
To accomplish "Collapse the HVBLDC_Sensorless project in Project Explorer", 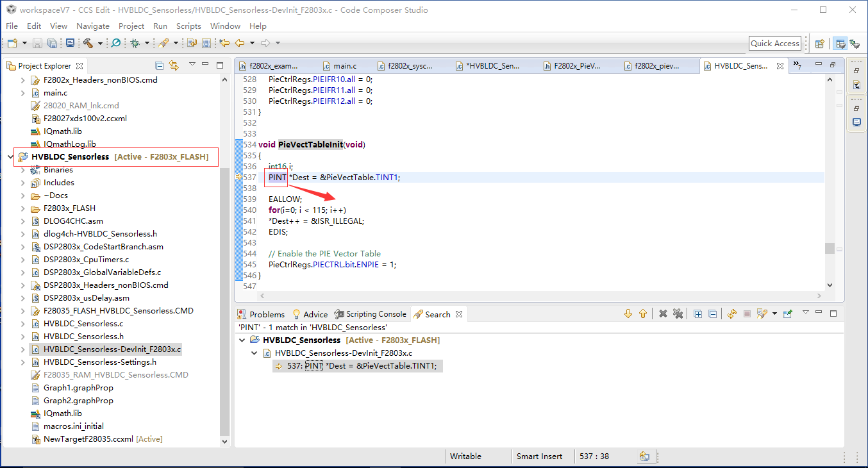I will [x=10, y=156].
